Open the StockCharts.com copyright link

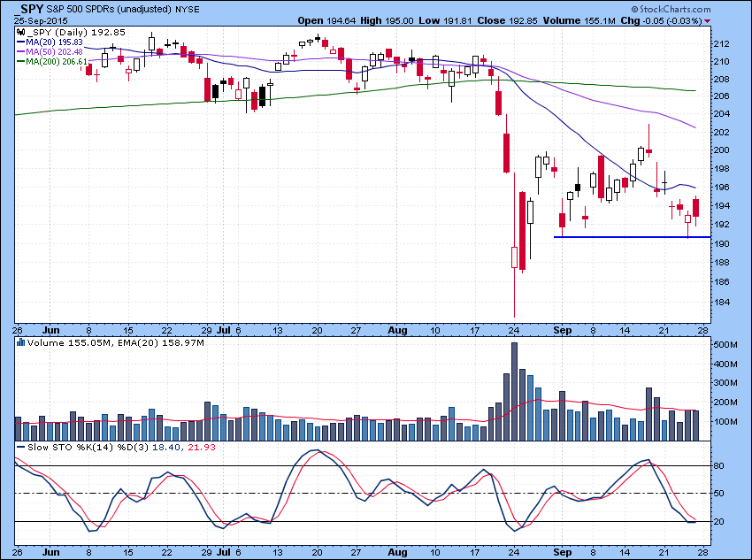(x=671, y=9)
